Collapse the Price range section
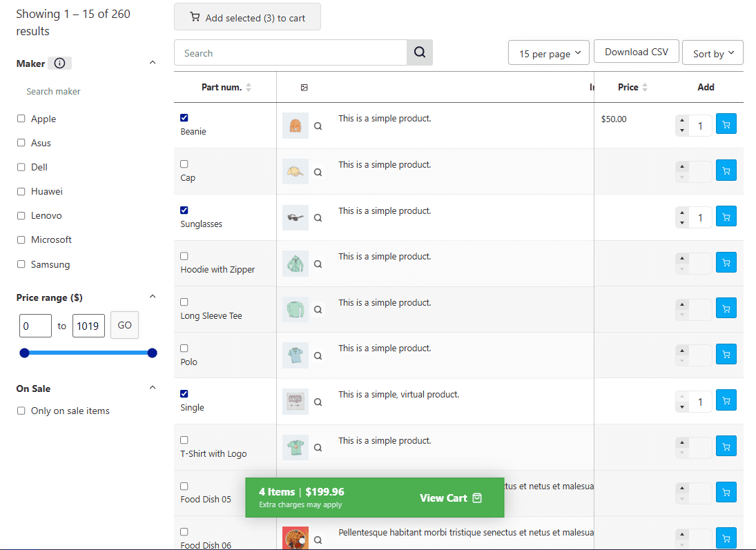Screen dimensions: 756x550 coord(153,297)
